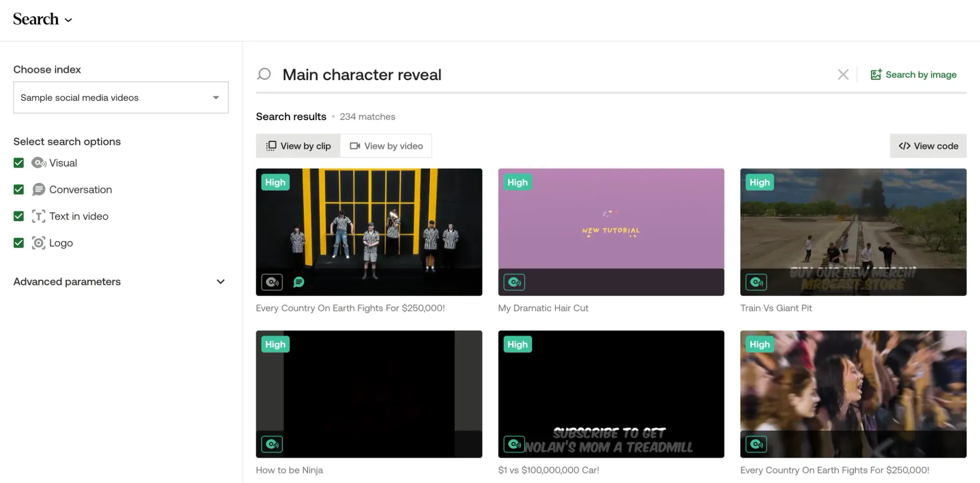The height and width of the screenshot is (483, 980).
Task: Click visual match icon on first thumbnail
Action: (272, 282)
